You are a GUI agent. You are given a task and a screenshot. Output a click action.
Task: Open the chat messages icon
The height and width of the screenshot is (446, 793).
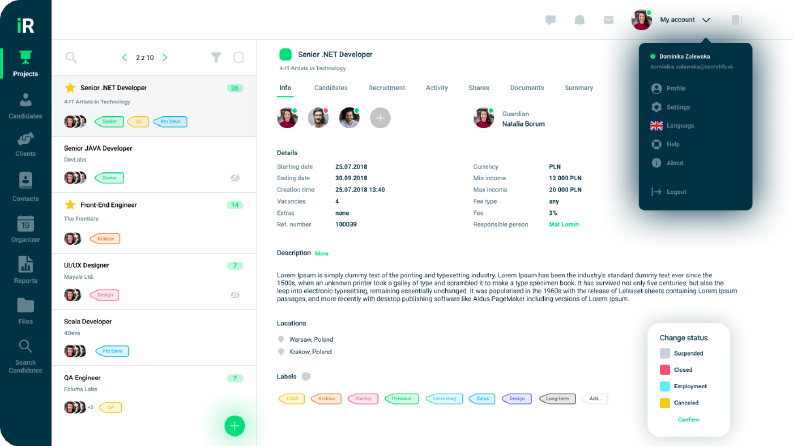coord(551,20)
